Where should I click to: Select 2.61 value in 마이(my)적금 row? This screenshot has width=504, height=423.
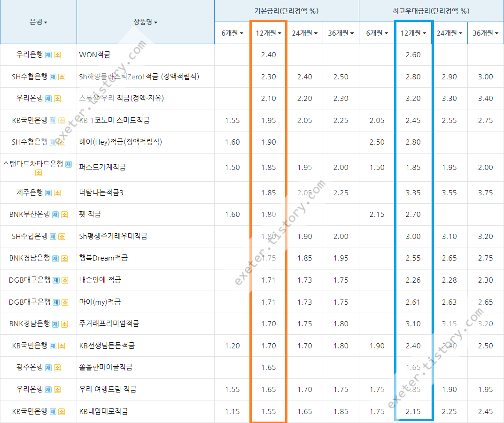click(413, 302)
